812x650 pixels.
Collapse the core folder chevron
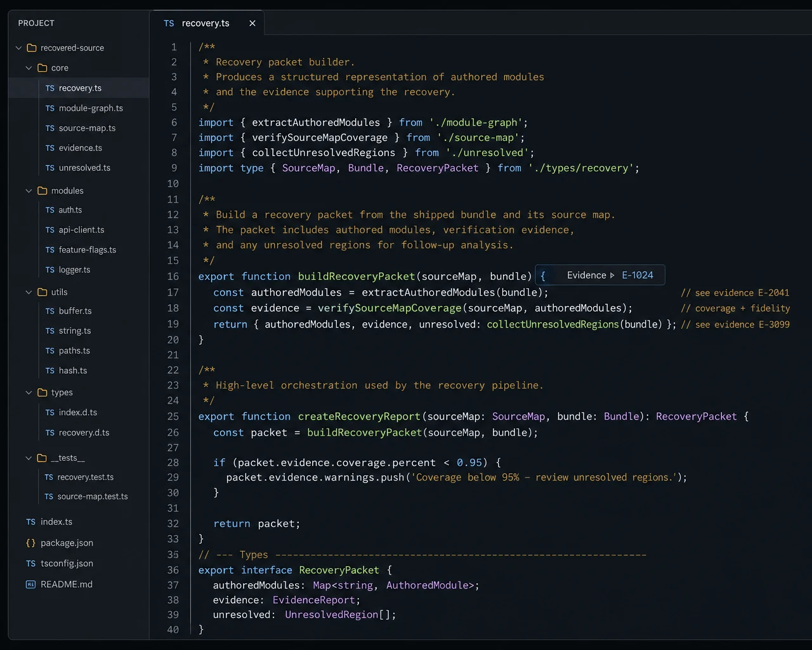click(29, 68)
